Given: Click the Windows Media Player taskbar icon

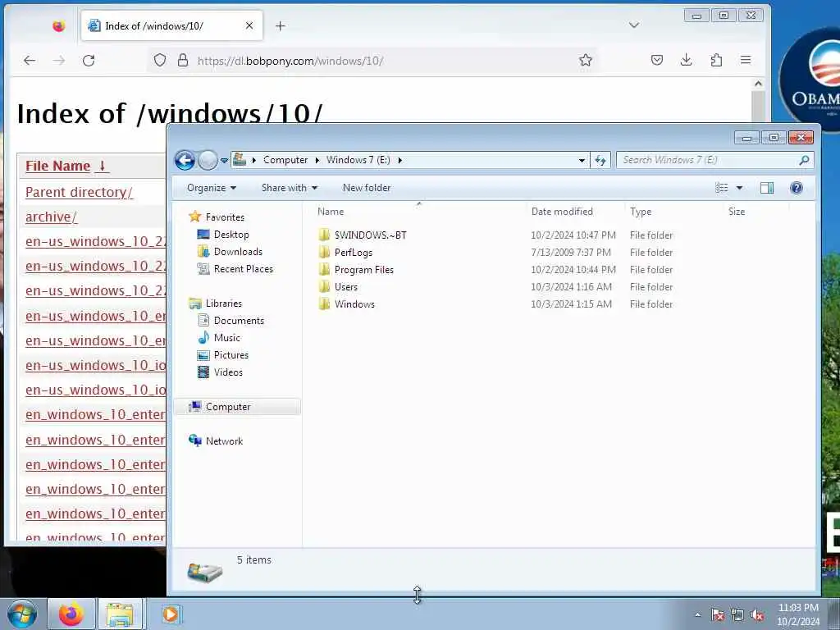Looking at the screenshot, I should coord(171,614).
